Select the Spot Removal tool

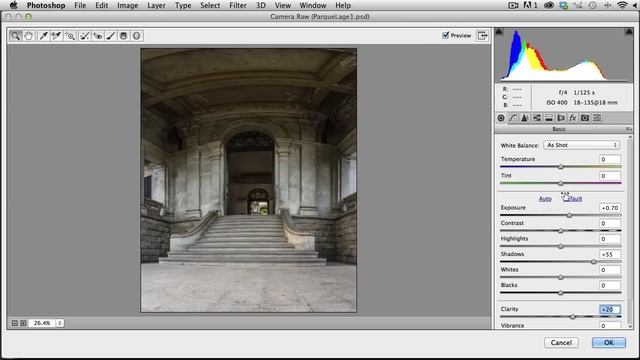84,36
